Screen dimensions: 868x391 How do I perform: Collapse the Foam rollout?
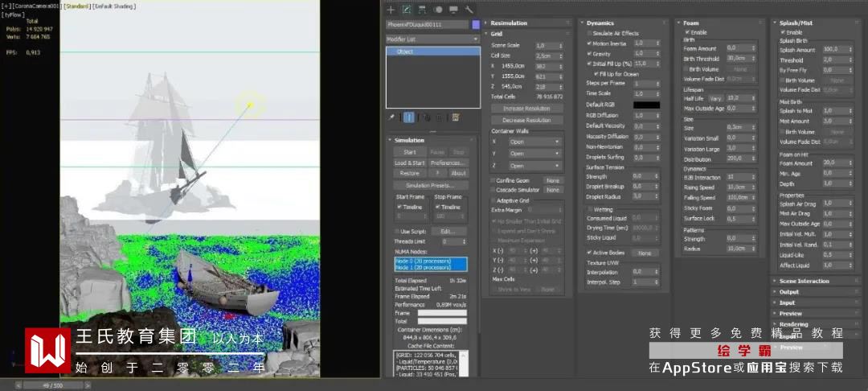point(719,23)
